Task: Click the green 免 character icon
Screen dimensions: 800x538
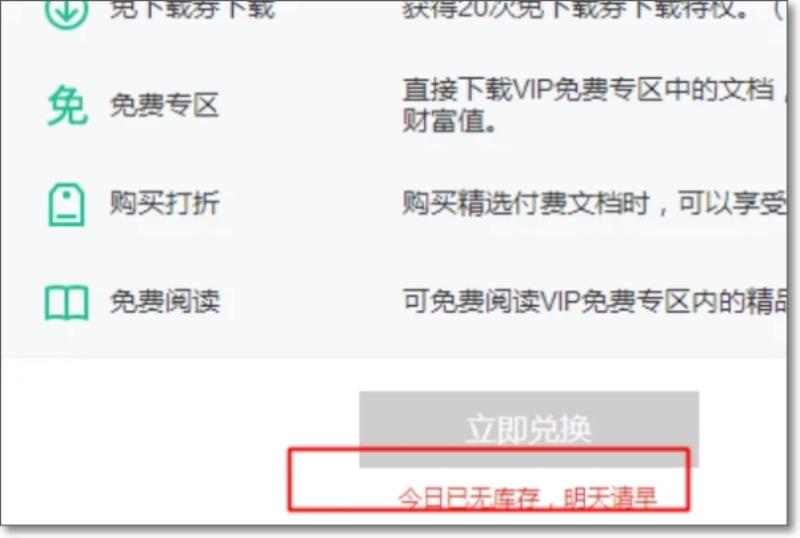Action: click(x=67, y=106)
